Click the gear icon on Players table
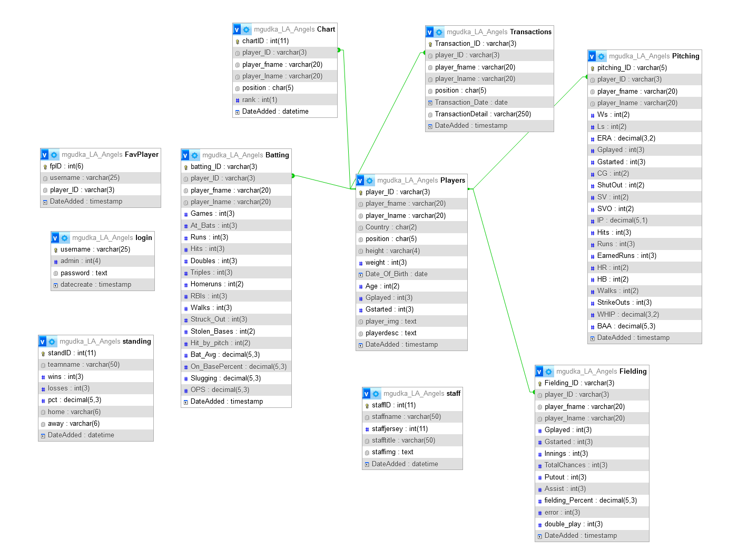738x560 pixels. (369, 181)
